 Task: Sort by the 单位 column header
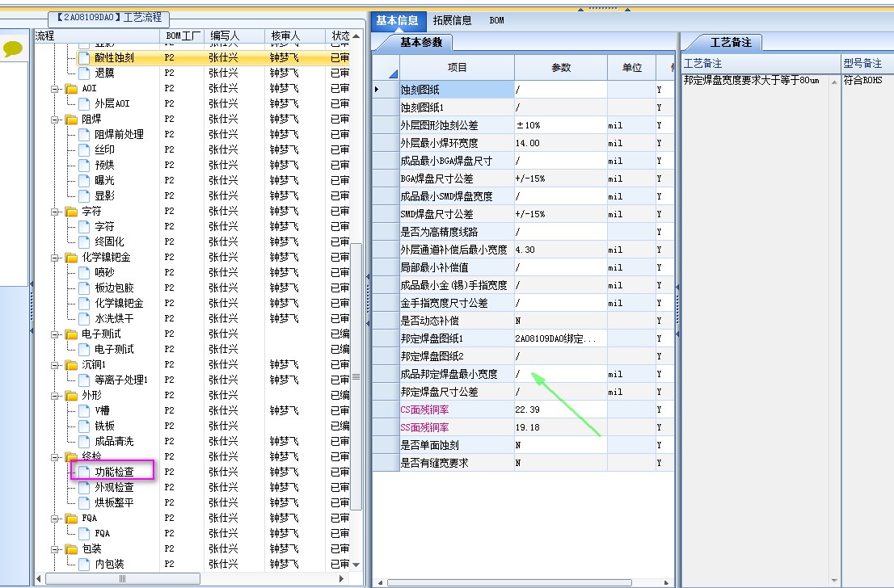coord(632,67)
